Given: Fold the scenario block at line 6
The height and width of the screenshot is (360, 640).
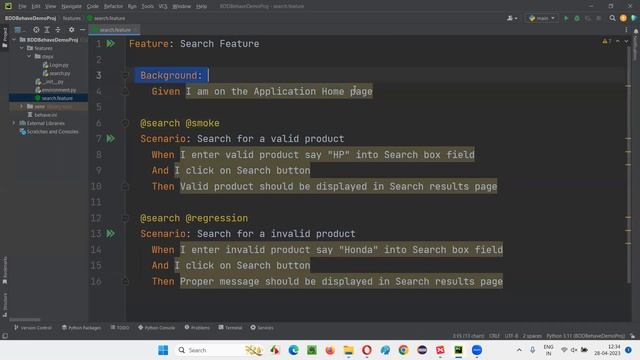Looking at the screenshot, I should point(125,122).
